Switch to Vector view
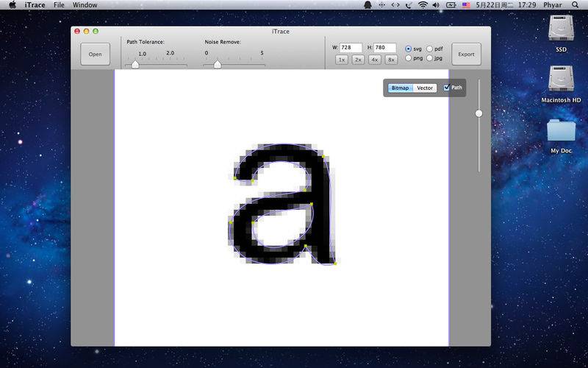This screenshot has width=588, height=368. point(425,88)
